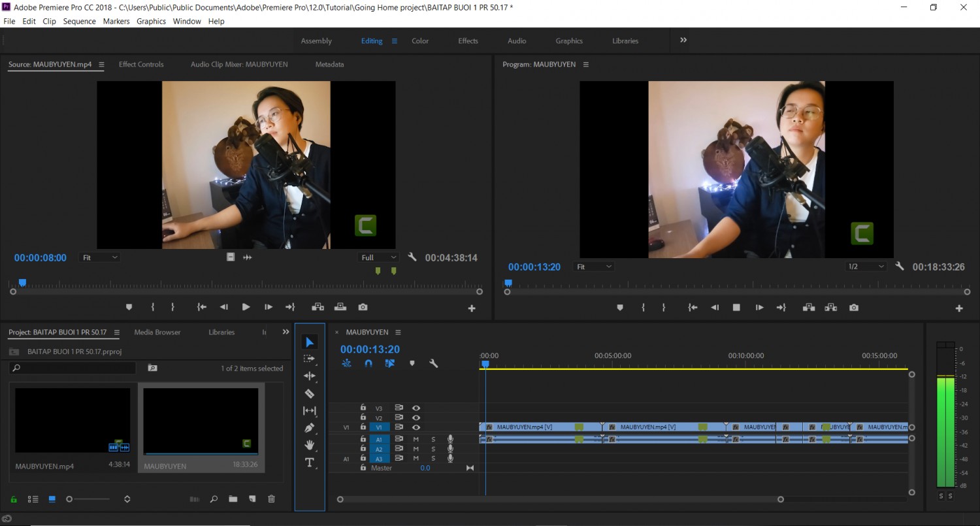
Task: Toggle snap magnet in timeline
Action: pyautogui.click(x=368, y=363)
